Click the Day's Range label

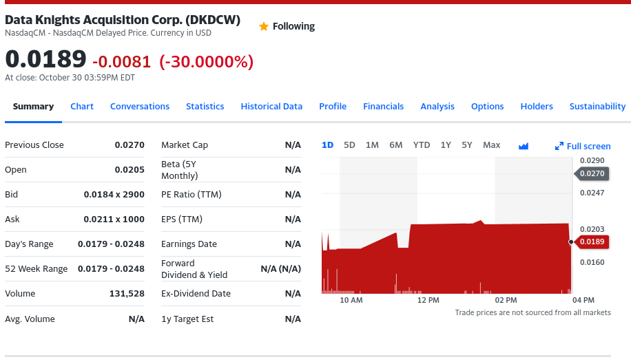click(x=29, y=244)
